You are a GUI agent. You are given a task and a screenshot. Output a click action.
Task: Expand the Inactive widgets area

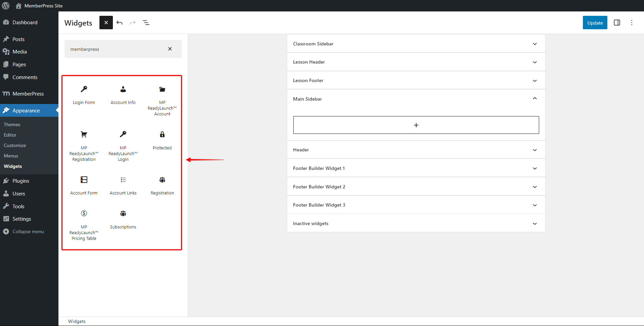416,223
